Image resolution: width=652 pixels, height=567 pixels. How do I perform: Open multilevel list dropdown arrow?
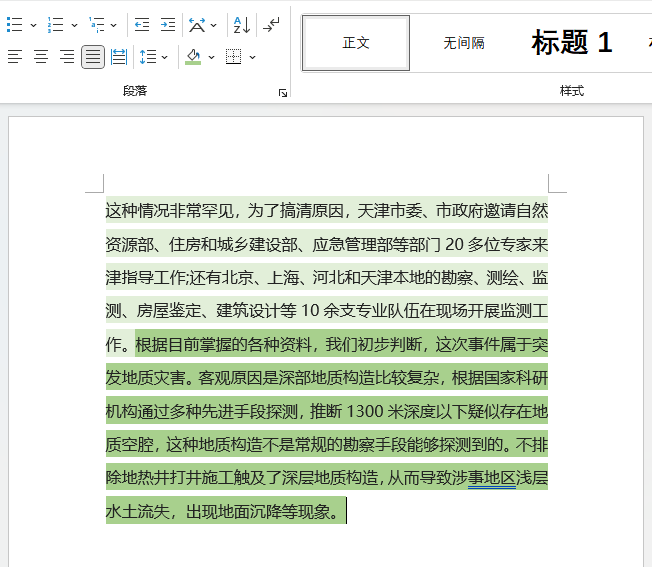pos(114,25)
